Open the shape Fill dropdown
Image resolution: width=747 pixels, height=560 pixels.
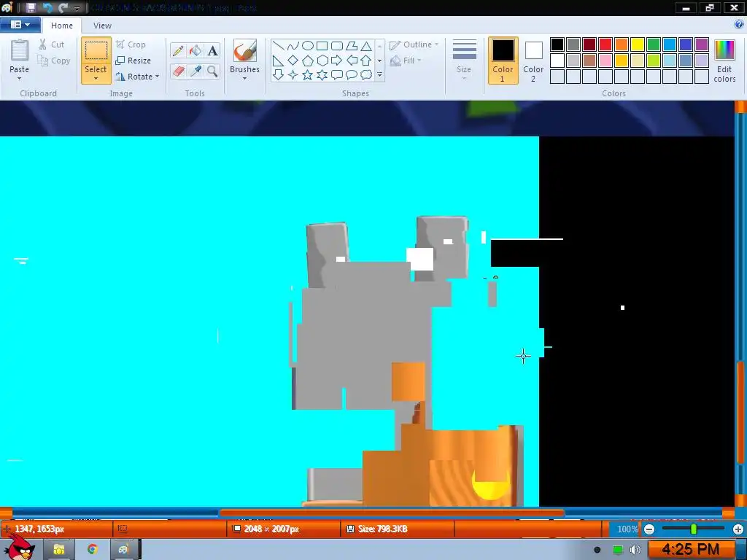[x=406, y=61]
